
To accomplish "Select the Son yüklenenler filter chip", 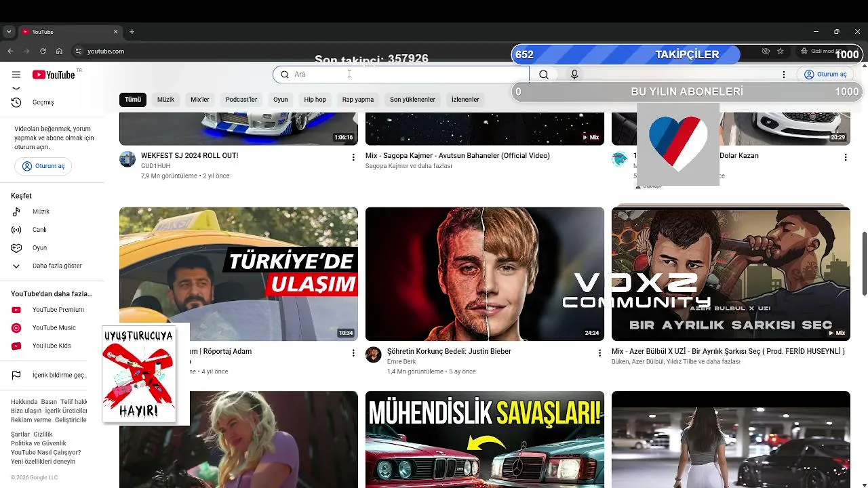I will tap(412, 100).
